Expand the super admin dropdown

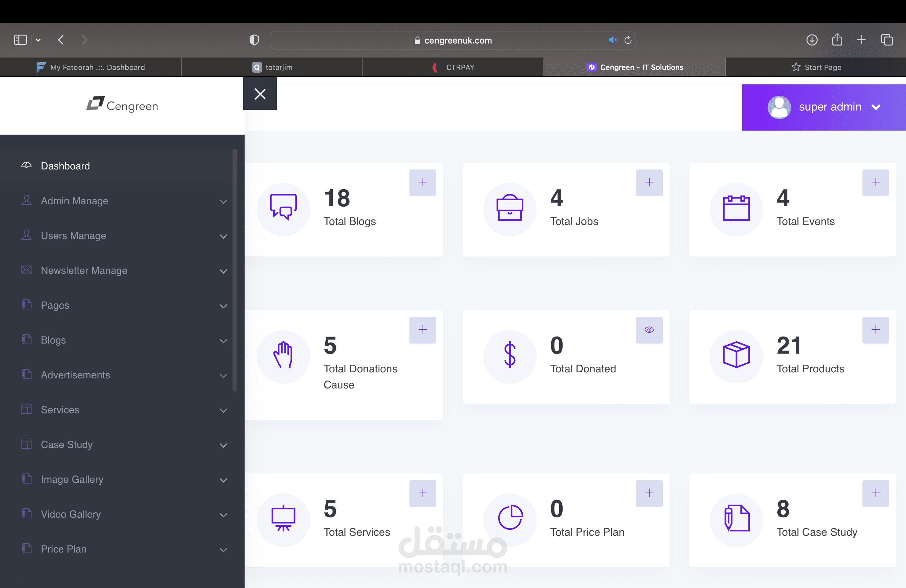(x=876, y=107)
